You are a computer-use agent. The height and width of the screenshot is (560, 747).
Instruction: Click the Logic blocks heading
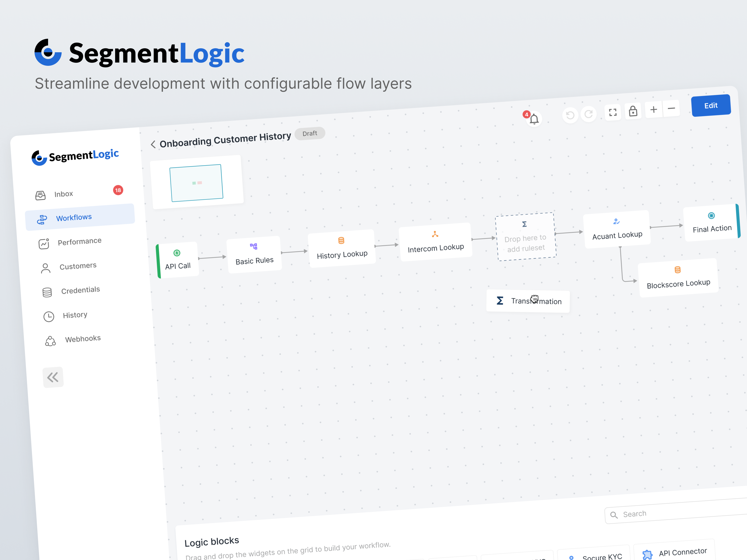tap(212, 541)
